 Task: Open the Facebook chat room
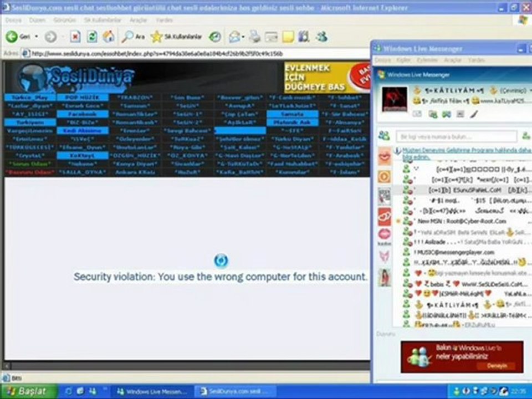pyautogui.click(x=83, y=114)
